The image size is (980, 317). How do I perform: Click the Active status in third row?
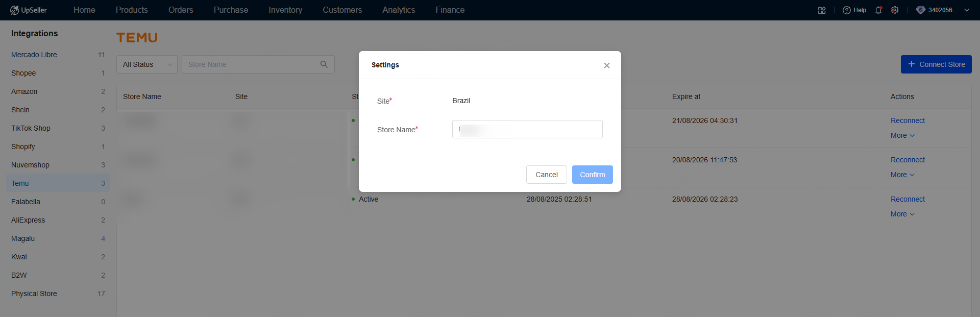point(369,199)
